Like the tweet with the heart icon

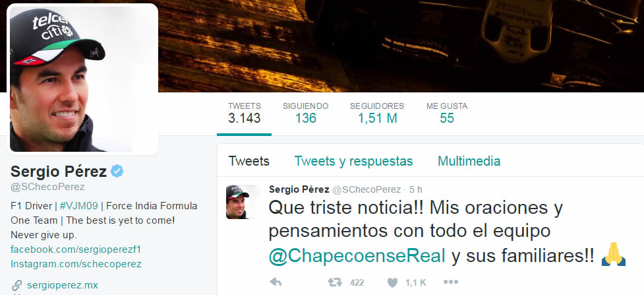tap(393, 282)
